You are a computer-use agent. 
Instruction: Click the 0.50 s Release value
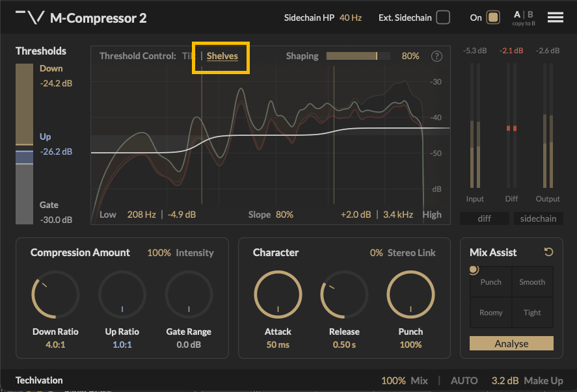(344, 345)
